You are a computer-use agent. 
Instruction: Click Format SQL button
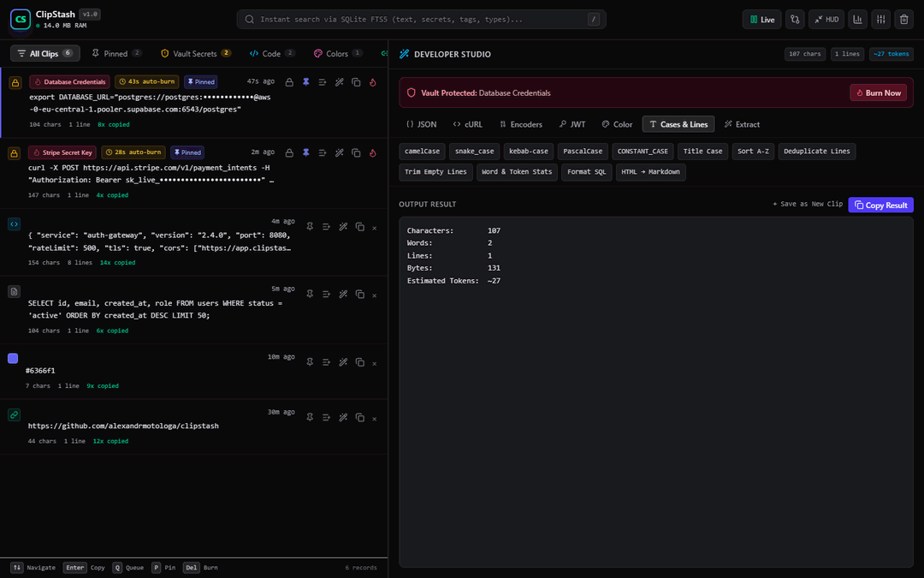tap(586, 172)
